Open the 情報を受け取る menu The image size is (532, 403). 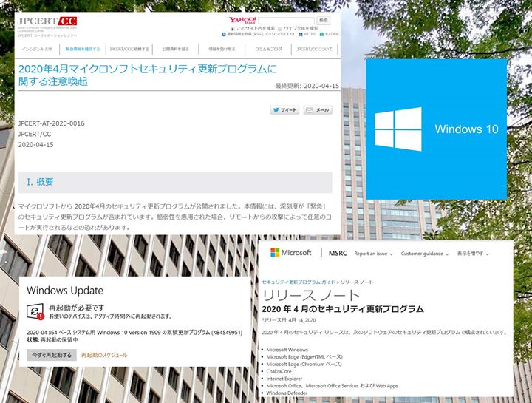pyautogui.click(x=222, y=50)
